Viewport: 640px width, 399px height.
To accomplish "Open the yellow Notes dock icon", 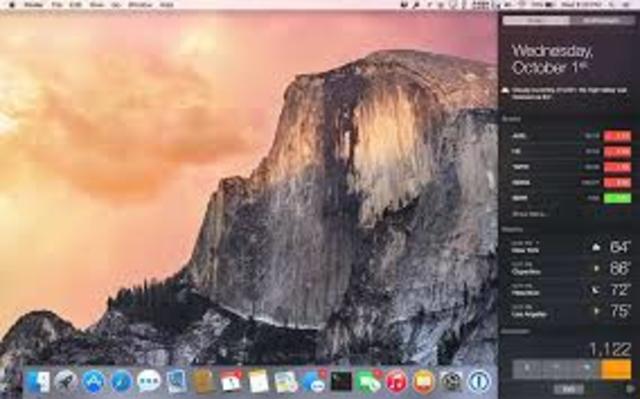I will 259,382.
